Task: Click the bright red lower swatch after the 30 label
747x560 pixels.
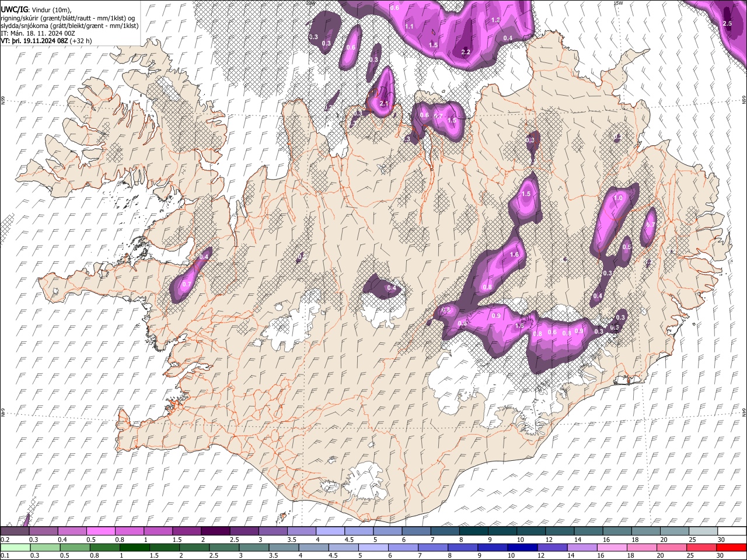Action: 731,547
